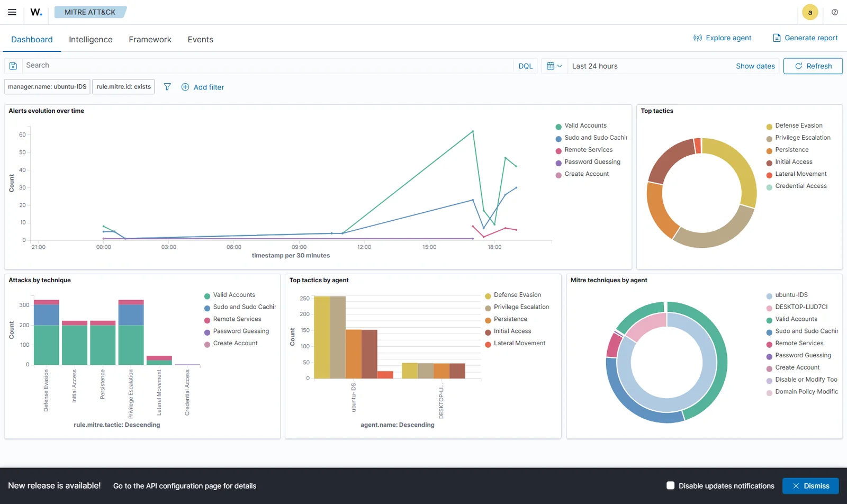Focus the Search query field
Screen dimensions: 847x504
(x=267, y=66)
